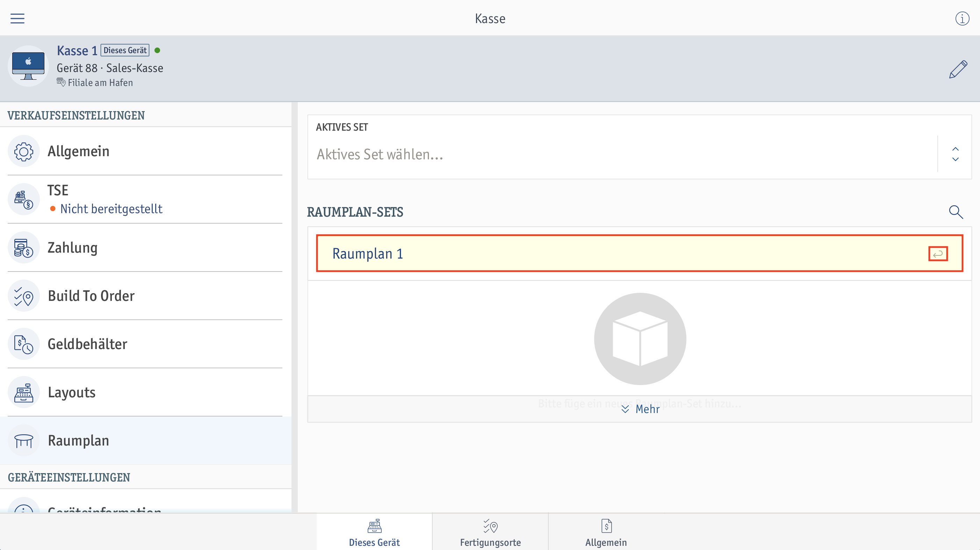Viewport: 980px width, 550px height.
Task: Select the Raumplan 1 set row
Action: coord(640,253)
